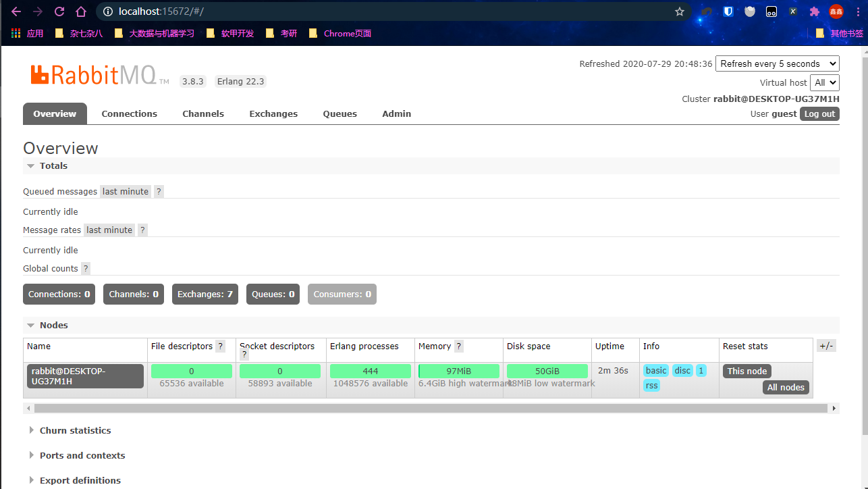Click the grey egg-shaped extension icon
868x489 pixels.
[x=750, y=11]
